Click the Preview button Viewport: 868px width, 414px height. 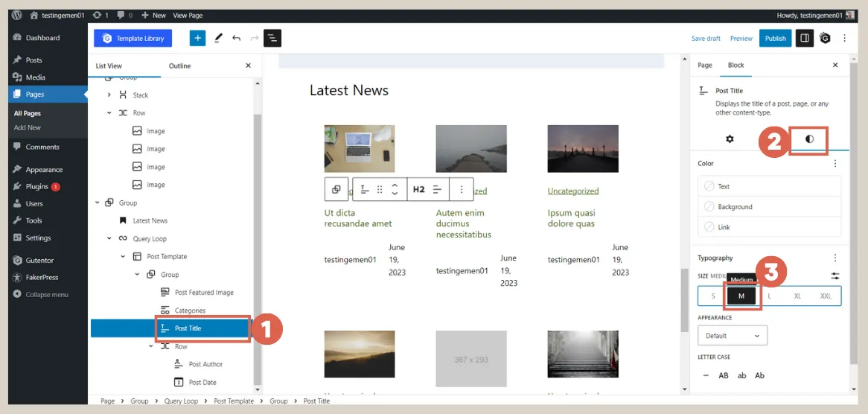click(x=741, y=38)
